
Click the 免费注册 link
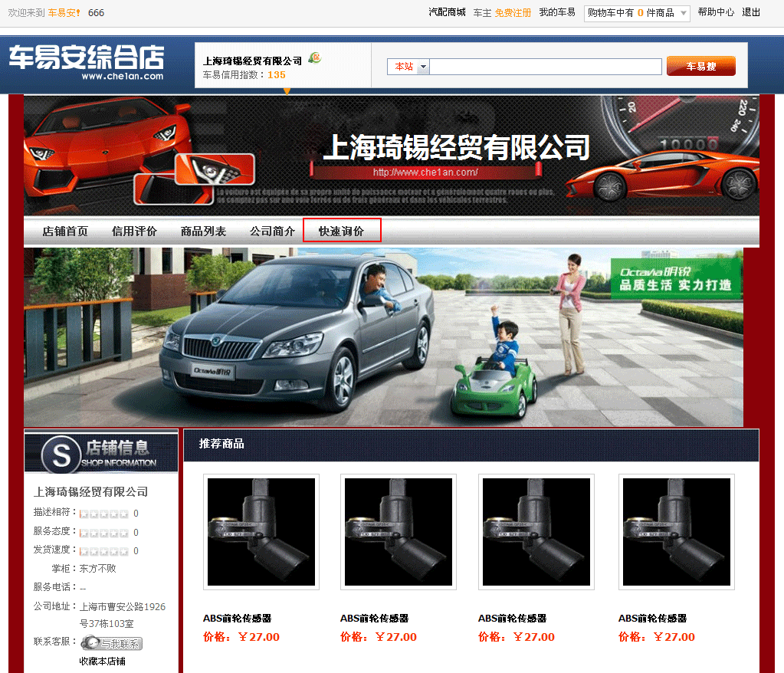click(513, 13)
